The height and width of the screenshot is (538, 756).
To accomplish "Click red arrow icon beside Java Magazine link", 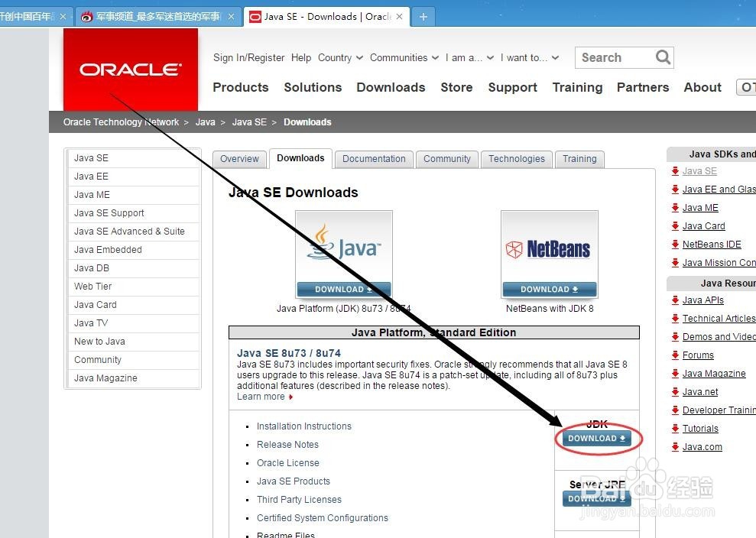I will click(x=675, y=374).
